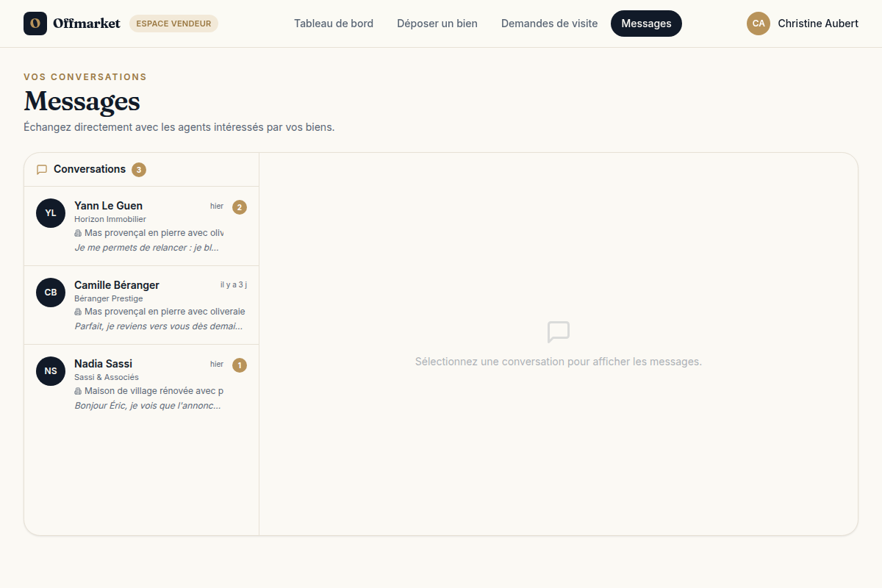Click building icon in Nadia's conversation
Image resolution: width=882 pixels, height=588 pixels.
coord(78,391)
